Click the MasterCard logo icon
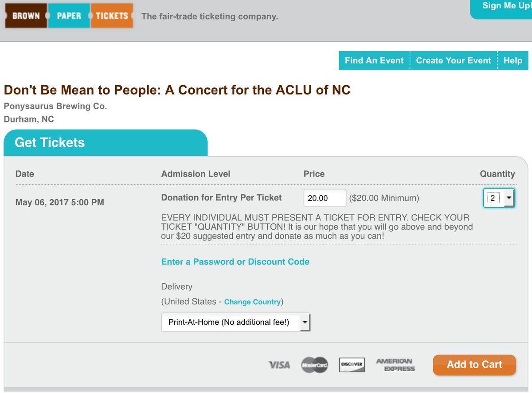532x393 pixels. tap(315, 365)
